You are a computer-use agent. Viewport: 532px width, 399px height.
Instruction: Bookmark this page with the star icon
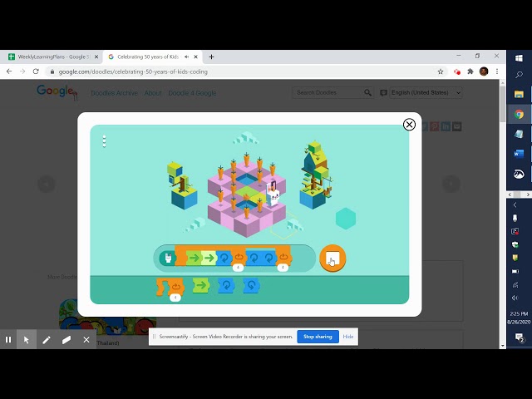(441, 71)
